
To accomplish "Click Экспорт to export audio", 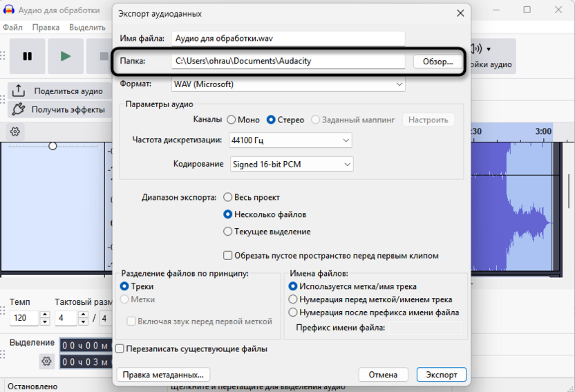I will coord(441,375).
